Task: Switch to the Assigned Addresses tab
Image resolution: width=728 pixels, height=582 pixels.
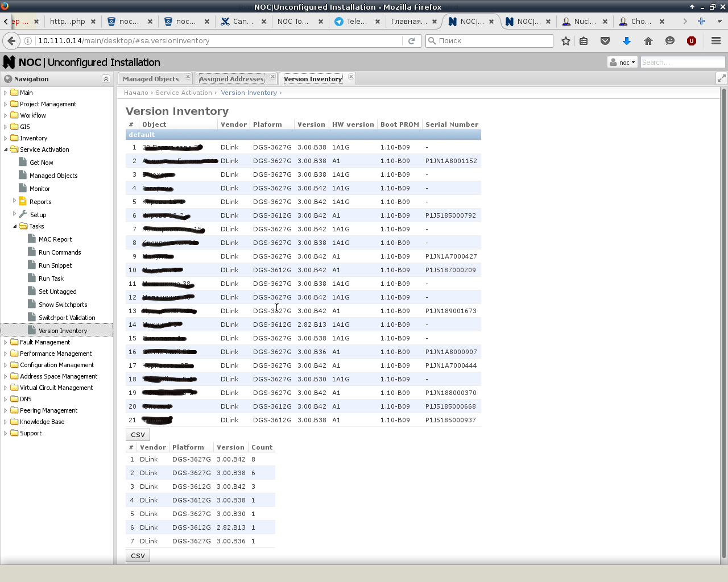Action: tap(231, 79)
